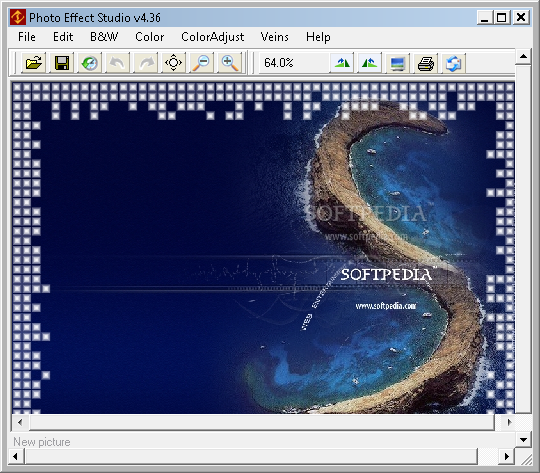Screen dimensions: 540x473
Task: Click the outer vertical scrollbar down arrow
Action: (523, 440)
